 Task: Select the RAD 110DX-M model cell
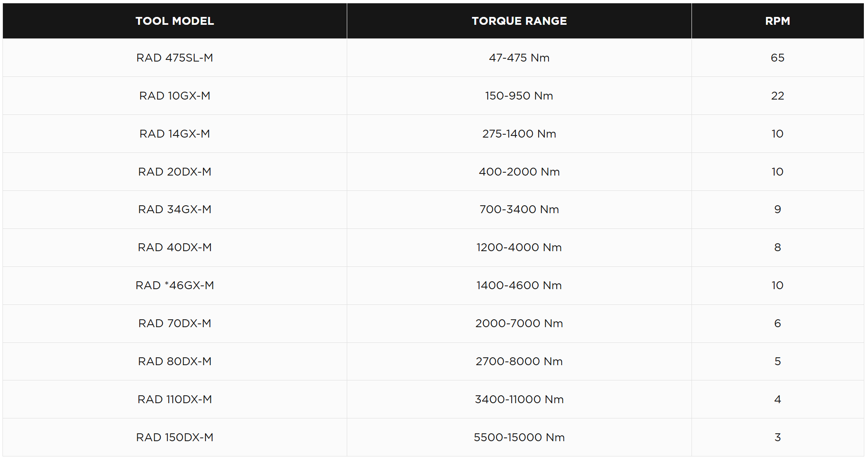pyautogui.click(x=175, y=399)
